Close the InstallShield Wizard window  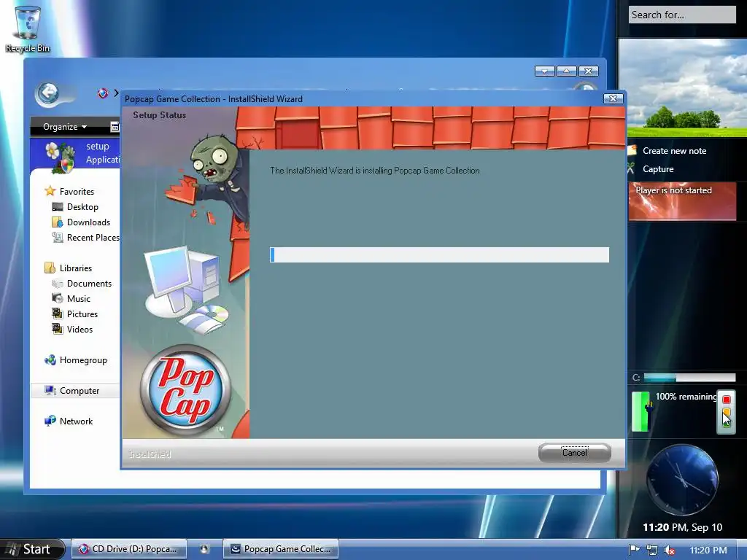613,98
